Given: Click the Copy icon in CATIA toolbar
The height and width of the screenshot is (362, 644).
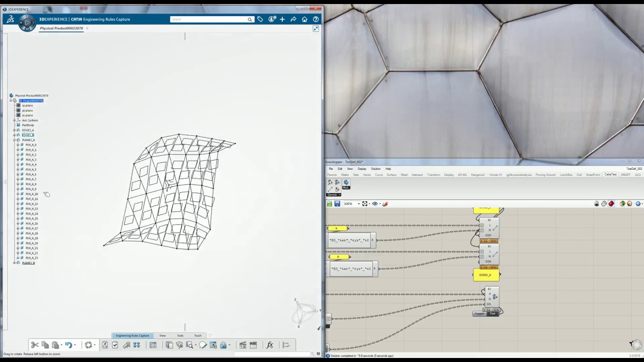Looking at the screenshot, I should point(45,345).
